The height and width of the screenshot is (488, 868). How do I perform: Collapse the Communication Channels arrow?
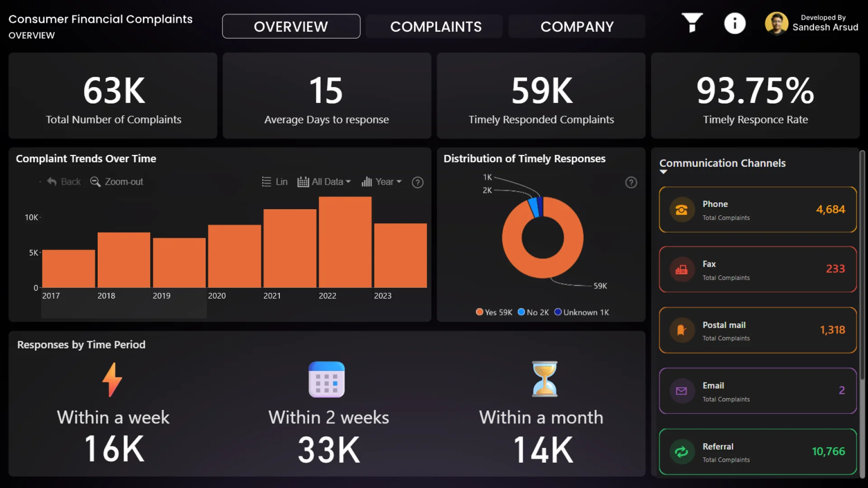tap(663, 172)
